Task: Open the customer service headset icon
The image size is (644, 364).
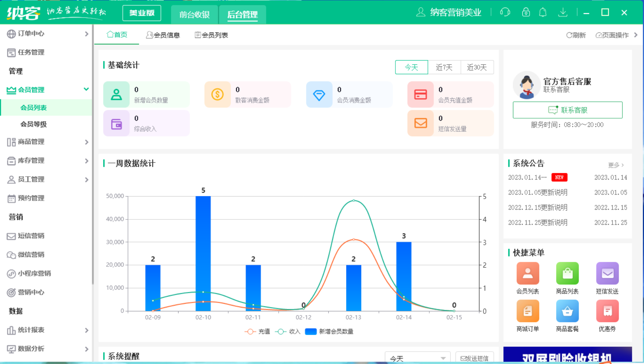Action: pos(505,12)
